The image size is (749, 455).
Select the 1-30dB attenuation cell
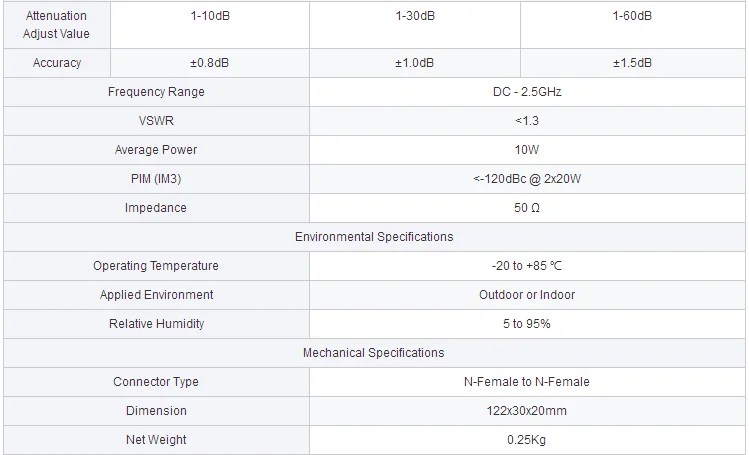414,16
